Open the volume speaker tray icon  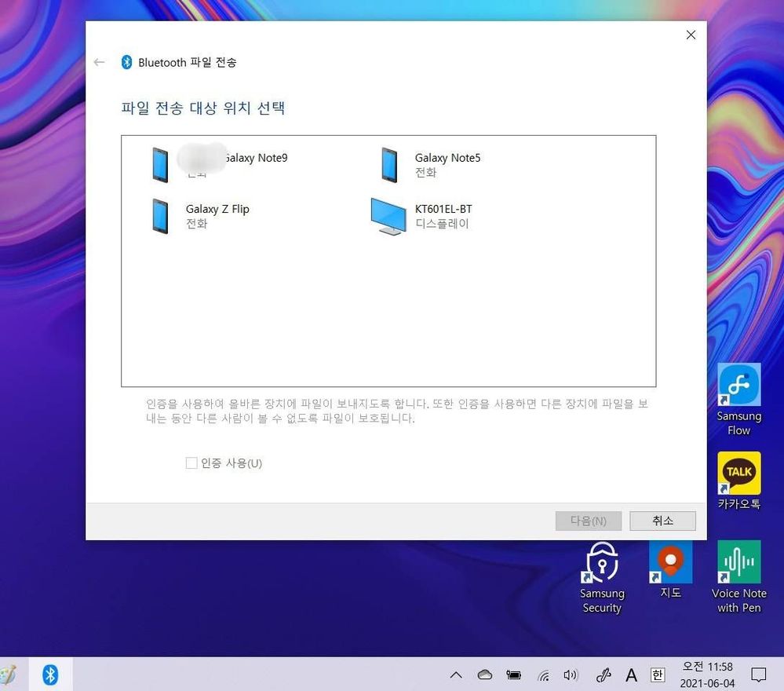pyautogui.click(x=570, y=675)
